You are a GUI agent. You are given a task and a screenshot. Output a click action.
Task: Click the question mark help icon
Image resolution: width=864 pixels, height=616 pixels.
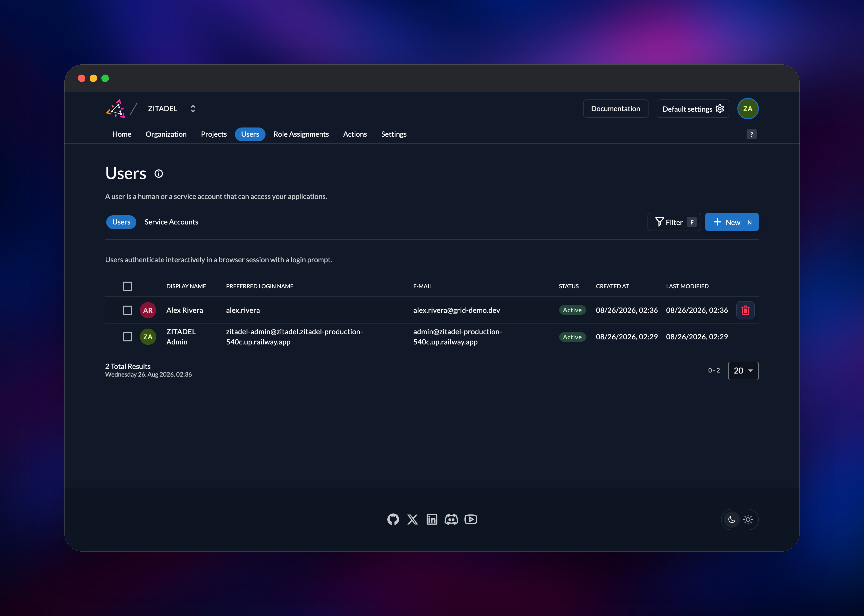point(751,134)
